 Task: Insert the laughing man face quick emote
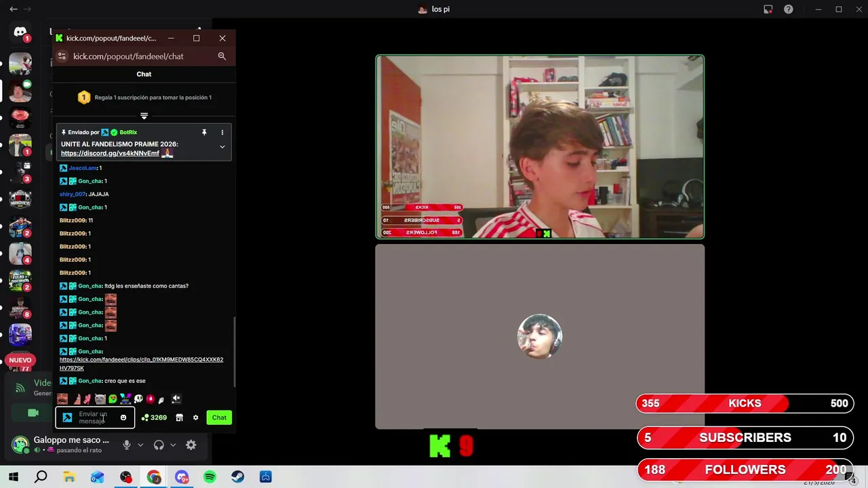62,399
